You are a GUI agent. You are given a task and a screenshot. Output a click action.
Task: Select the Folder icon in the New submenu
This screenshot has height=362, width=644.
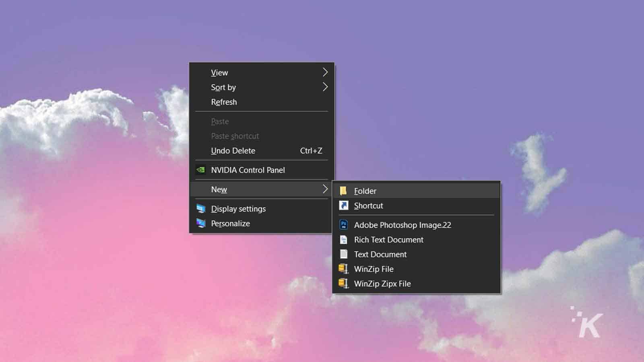pyautogui.click(x=343, y=191)
